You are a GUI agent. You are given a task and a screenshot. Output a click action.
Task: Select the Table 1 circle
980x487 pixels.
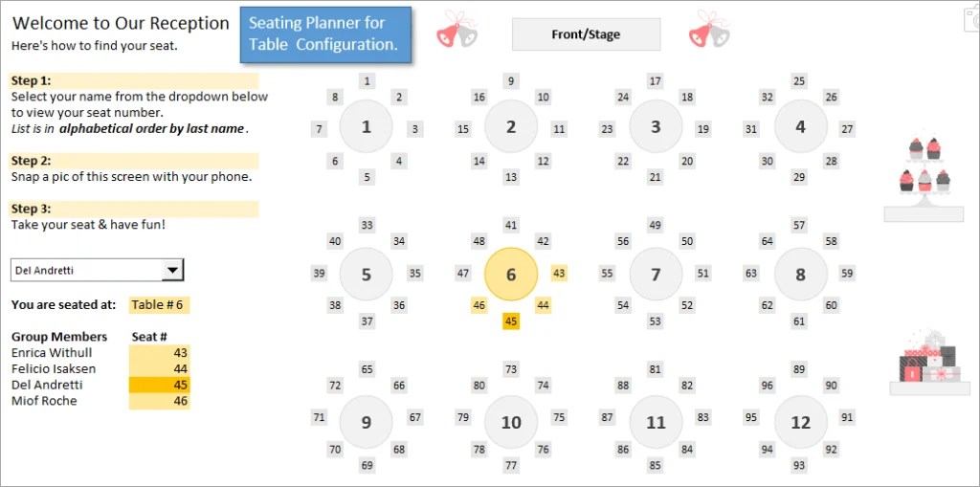tap(367, 127)
